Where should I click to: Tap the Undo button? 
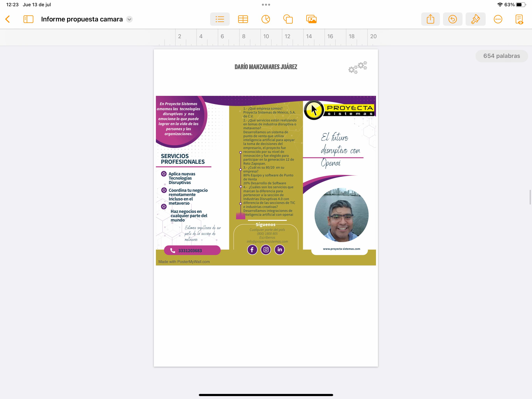click(452, 19)
